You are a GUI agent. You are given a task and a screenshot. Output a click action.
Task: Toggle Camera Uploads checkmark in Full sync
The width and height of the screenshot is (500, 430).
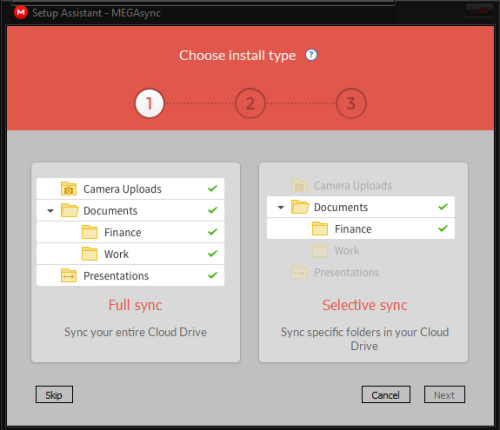[x=212, y=188]
